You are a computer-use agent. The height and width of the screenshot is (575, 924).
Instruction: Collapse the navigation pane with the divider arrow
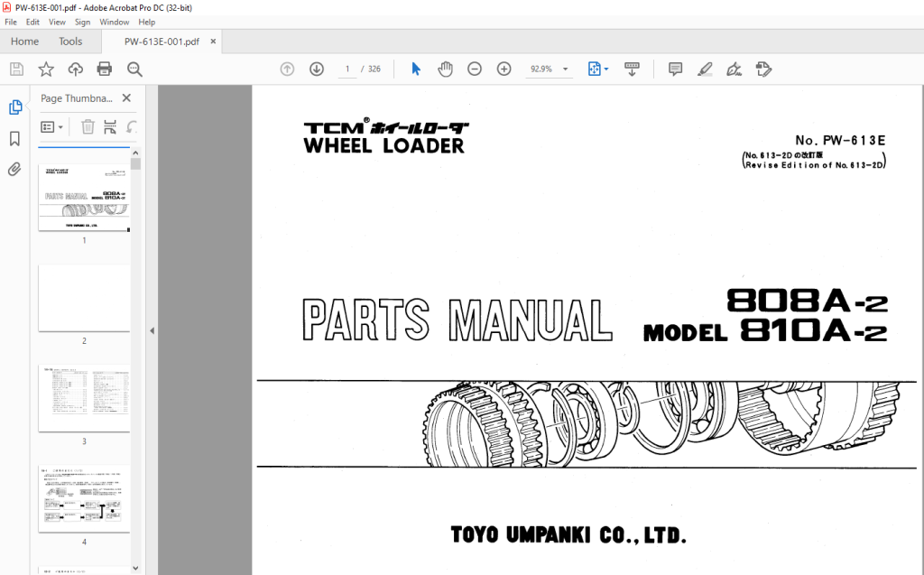coord(152,331)
